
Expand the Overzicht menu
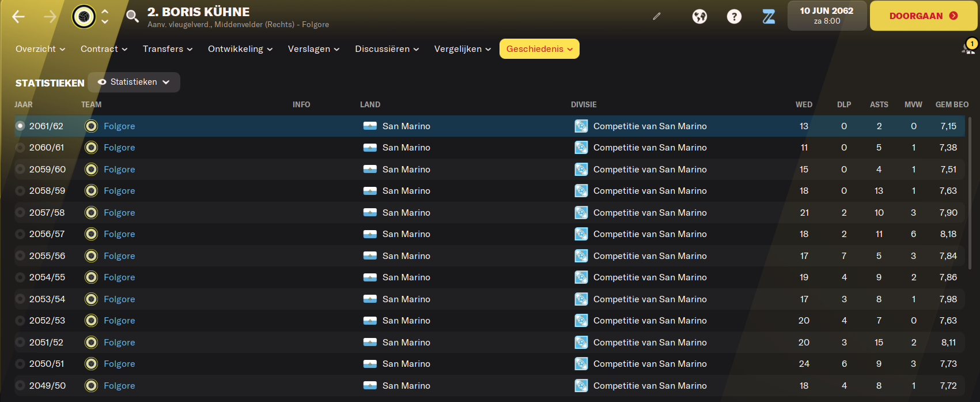point(40,49)
